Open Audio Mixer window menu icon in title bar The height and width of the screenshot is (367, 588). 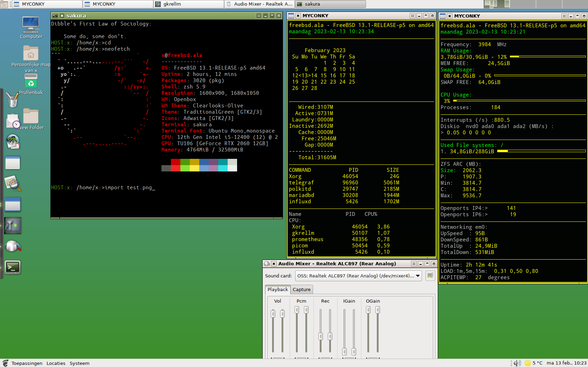(x=267, y=264)
